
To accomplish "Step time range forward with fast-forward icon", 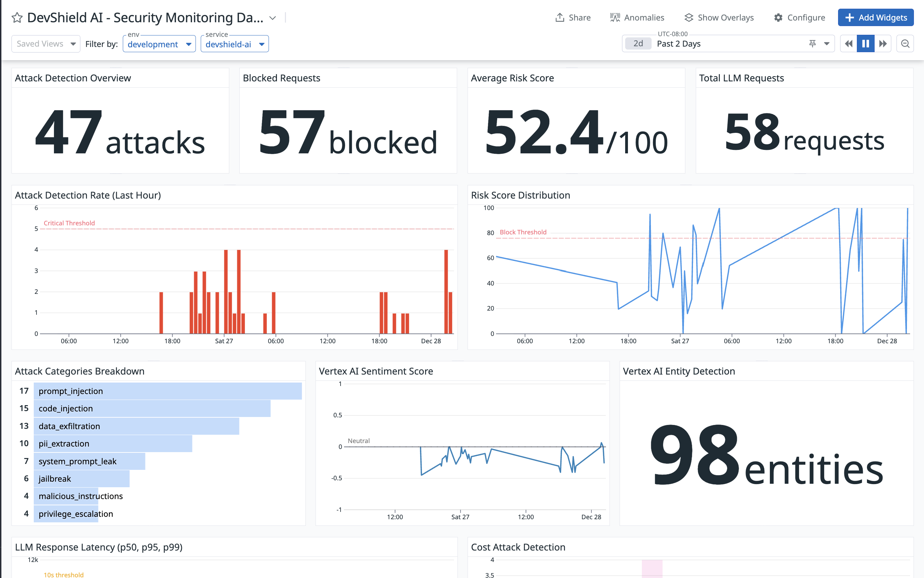I will 883,43.
